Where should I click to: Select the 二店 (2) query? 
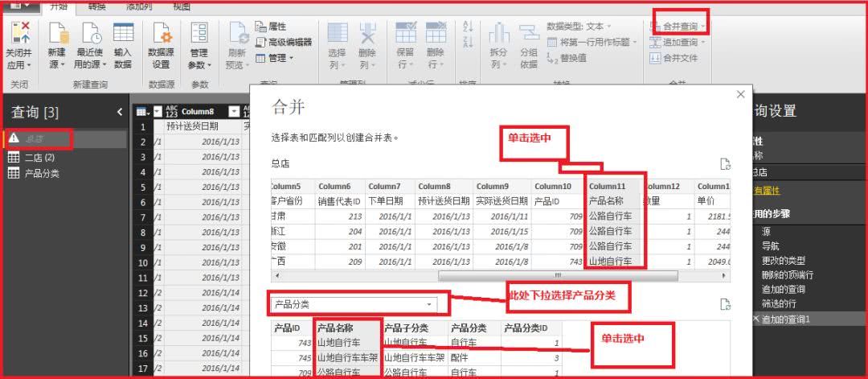39,158
